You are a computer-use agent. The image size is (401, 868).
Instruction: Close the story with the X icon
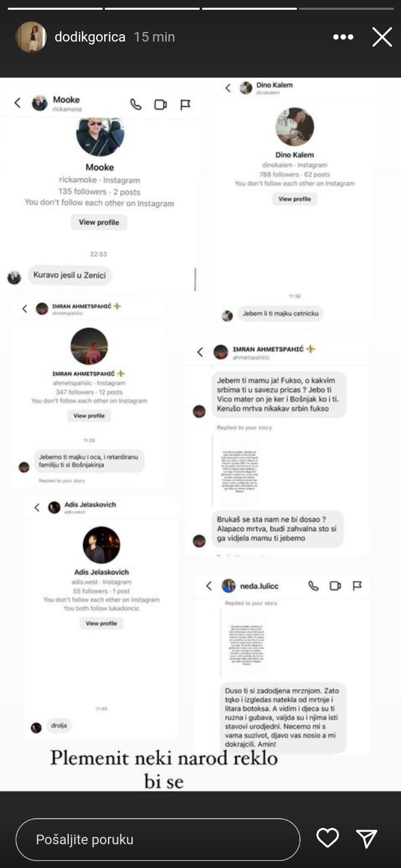coord(382,37)
